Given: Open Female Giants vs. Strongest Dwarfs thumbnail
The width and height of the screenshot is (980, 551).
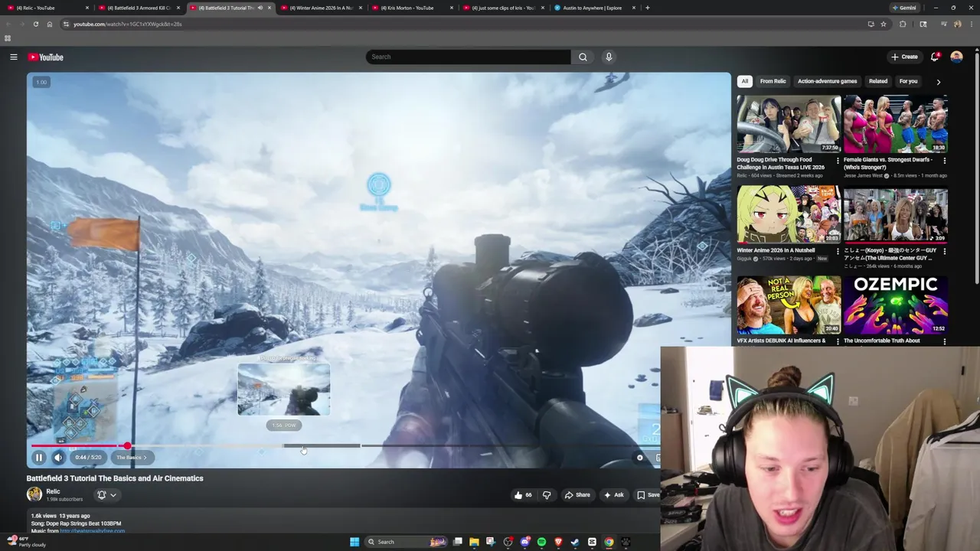Looking at the screenshot, I should [x=895, y=124].
